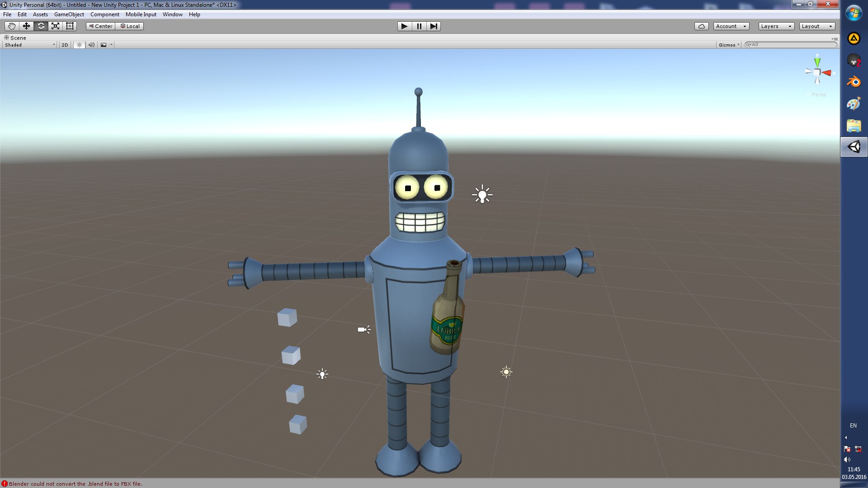
Task: Click the Step frame button
Action: tap(434, 26)
